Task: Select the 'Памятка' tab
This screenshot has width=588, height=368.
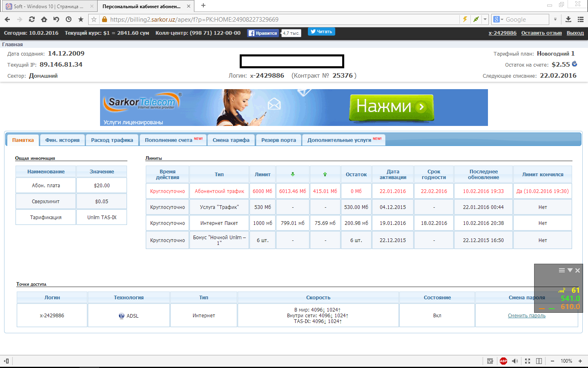Action: click(23, 140)
